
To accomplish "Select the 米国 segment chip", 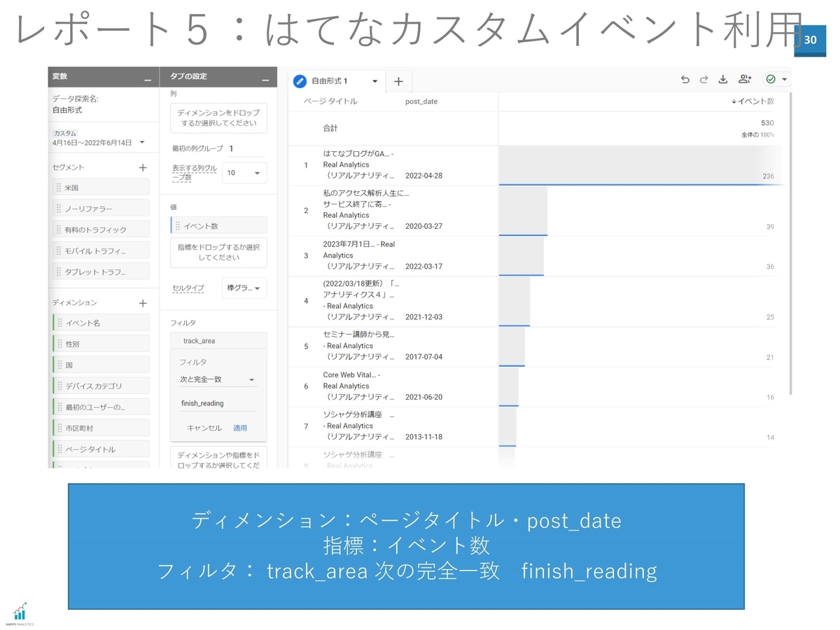I will click(101, 188).
